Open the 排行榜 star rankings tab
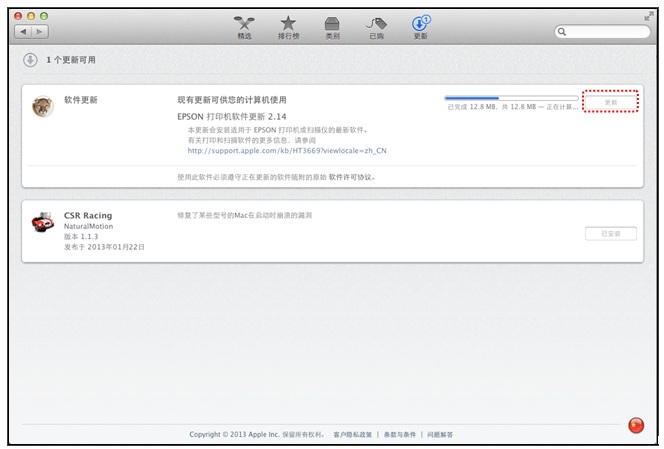Viewport: 664px width, 449px height. pyautogui.click(x=288, y=28)
